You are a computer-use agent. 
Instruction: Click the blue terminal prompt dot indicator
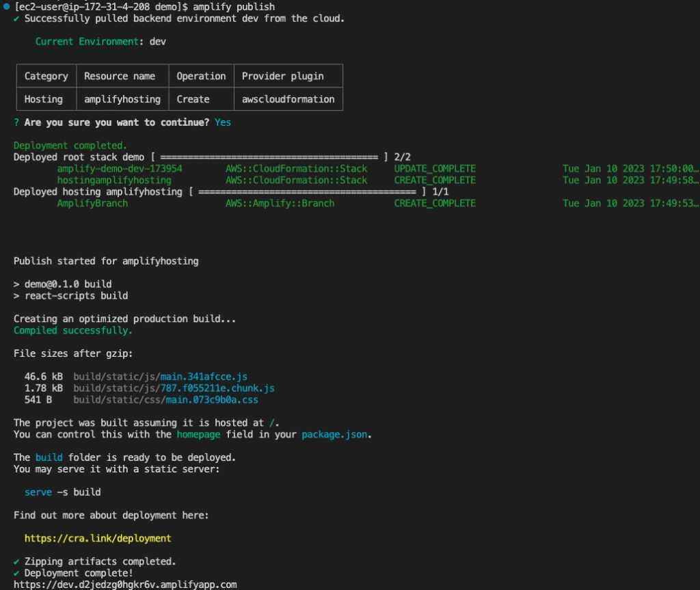(6, 6)
